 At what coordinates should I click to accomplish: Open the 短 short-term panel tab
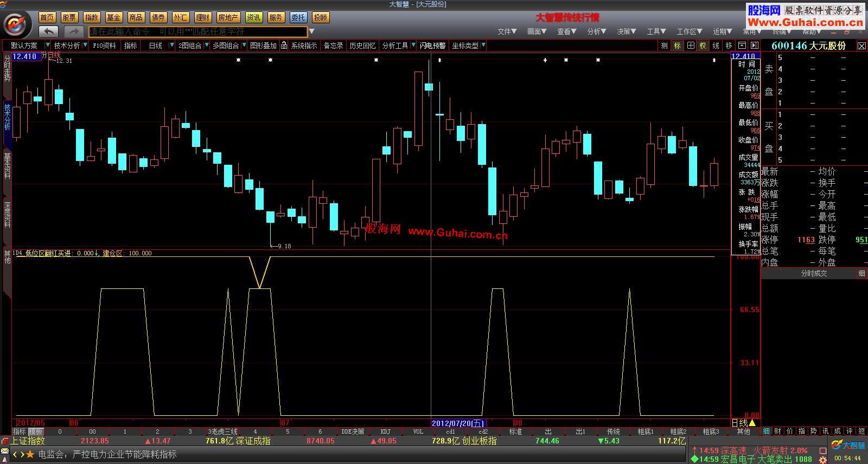point(861,431)
